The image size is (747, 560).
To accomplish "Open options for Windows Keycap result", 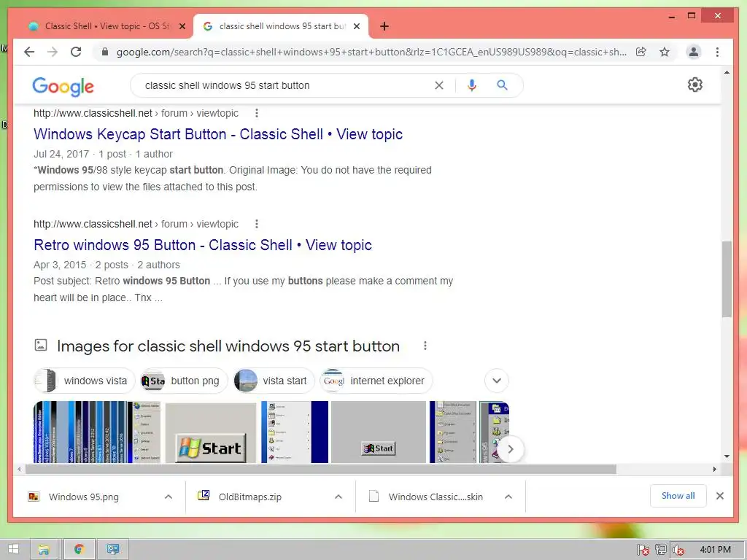I will click(257, 113).
